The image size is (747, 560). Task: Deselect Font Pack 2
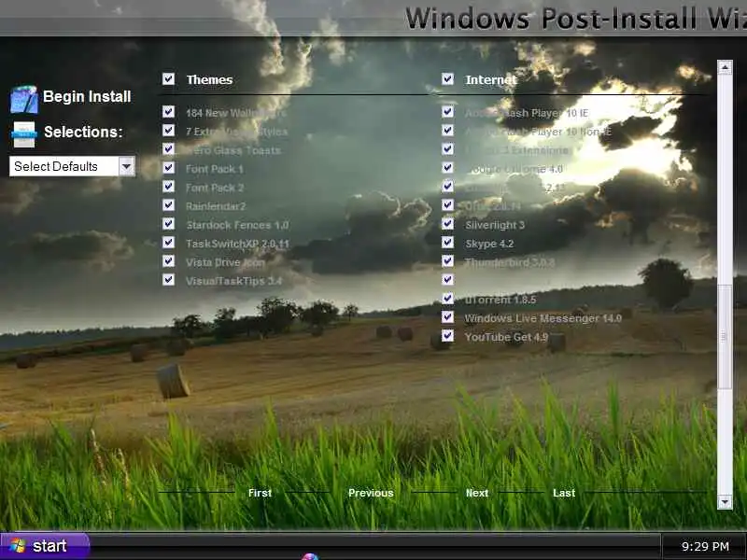point(168,186)
